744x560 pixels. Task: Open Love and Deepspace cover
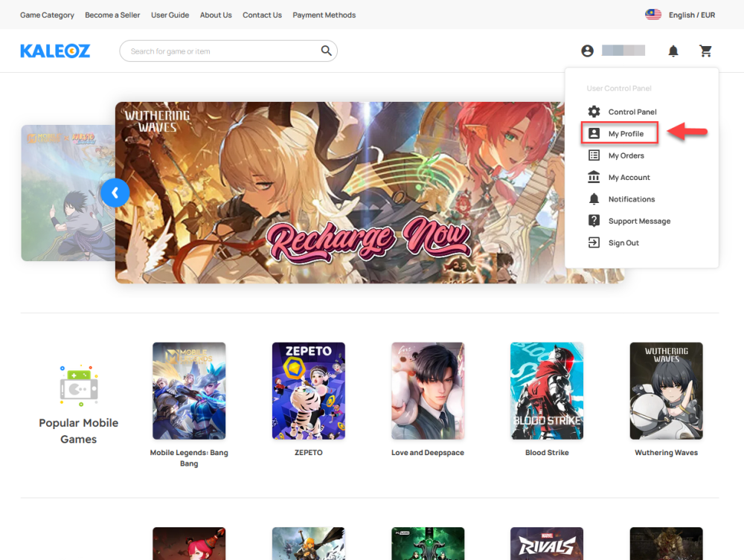(428, 390)
